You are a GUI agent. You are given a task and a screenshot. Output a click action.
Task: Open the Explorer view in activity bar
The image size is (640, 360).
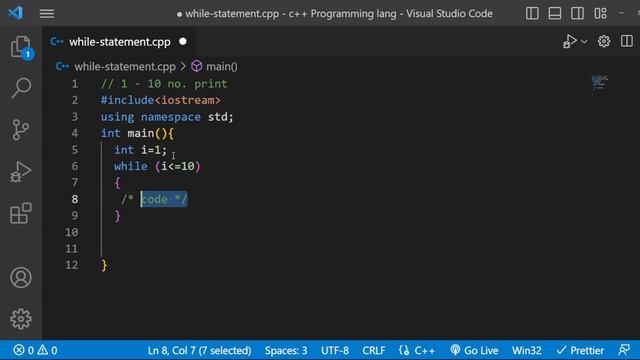click(x=21, y=47)
